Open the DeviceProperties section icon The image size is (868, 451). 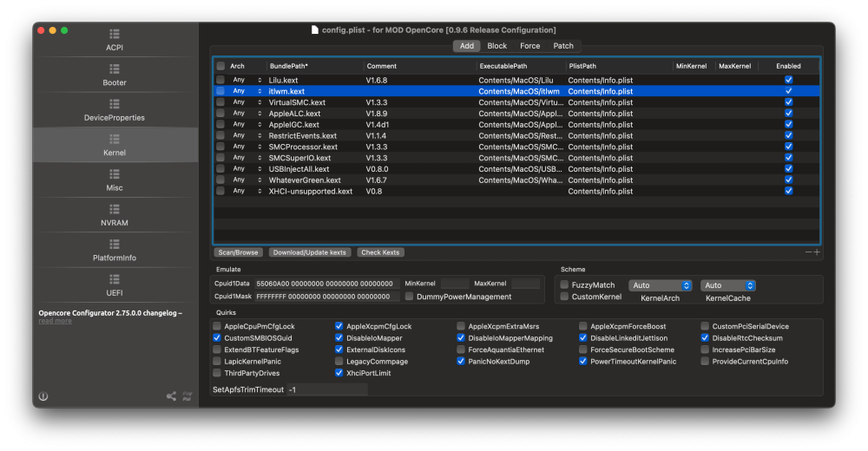(x=115, y=104)
